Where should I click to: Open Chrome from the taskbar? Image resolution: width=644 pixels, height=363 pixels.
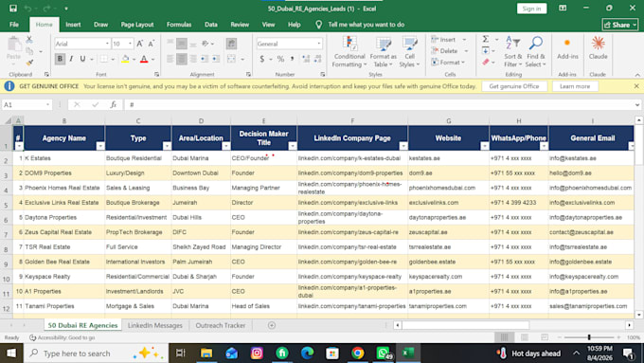(x=357, y=354)
